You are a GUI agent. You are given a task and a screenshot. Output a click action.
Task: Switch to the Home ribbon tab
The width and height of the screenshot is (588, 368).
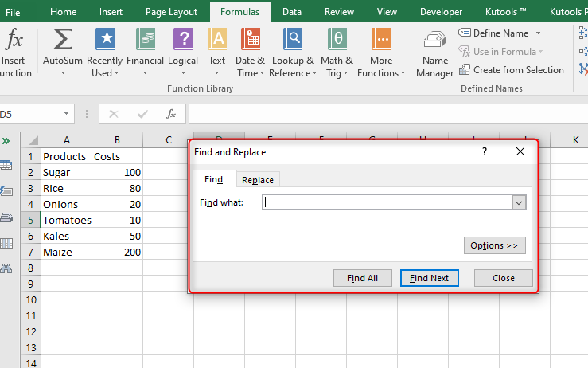(64, 12)
